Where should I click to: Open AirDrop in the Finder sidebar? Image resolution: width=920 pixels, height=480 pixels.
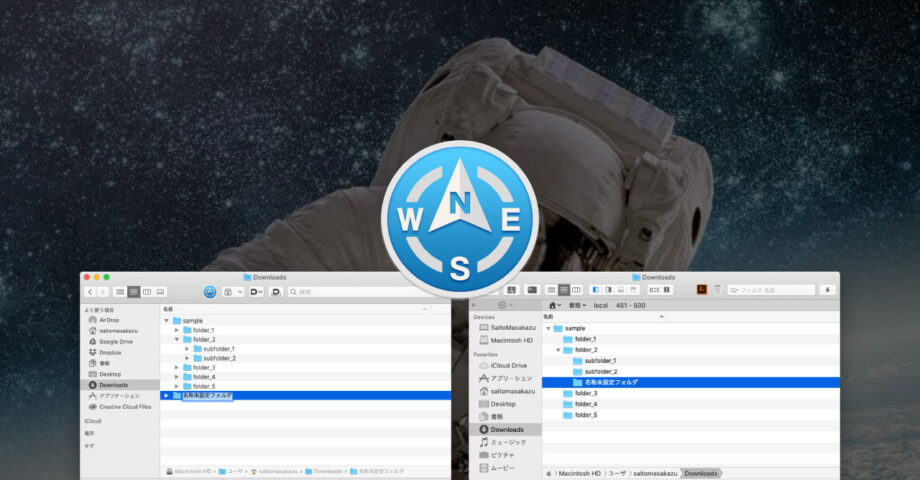point(109,320)
